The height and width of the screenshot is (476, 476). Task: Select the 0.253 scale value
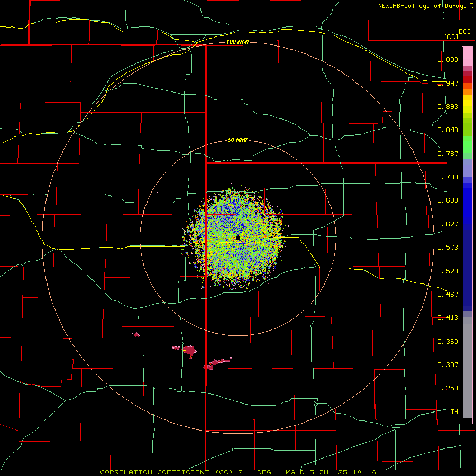pyautogui.click(x=448, y=388)
